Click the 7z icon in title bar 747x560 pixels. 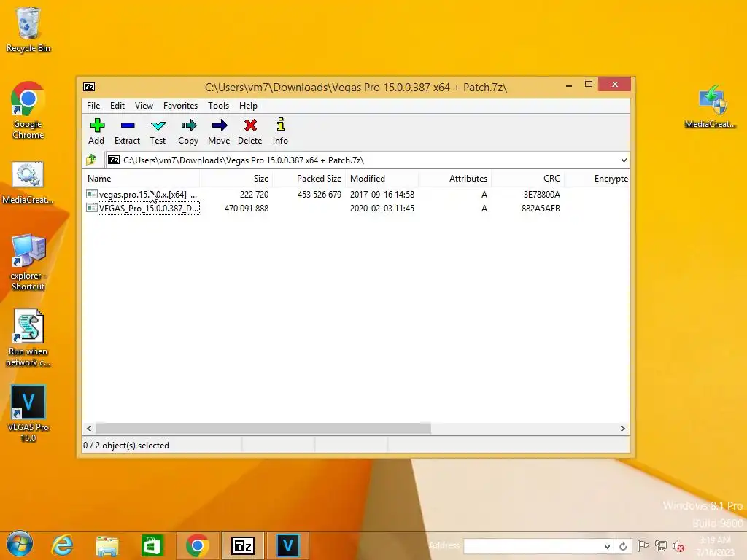[x=89, y=87]
